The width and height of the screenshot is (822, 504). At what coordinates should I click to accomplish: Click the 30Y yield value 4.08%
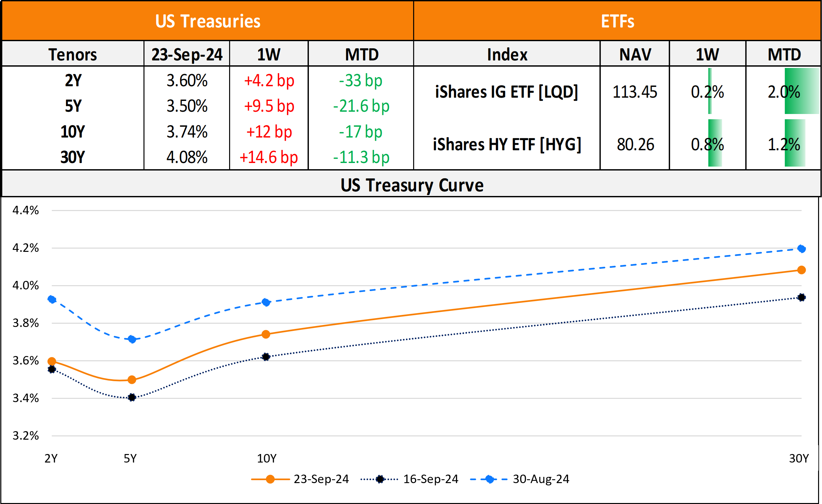tap(187, 157)
